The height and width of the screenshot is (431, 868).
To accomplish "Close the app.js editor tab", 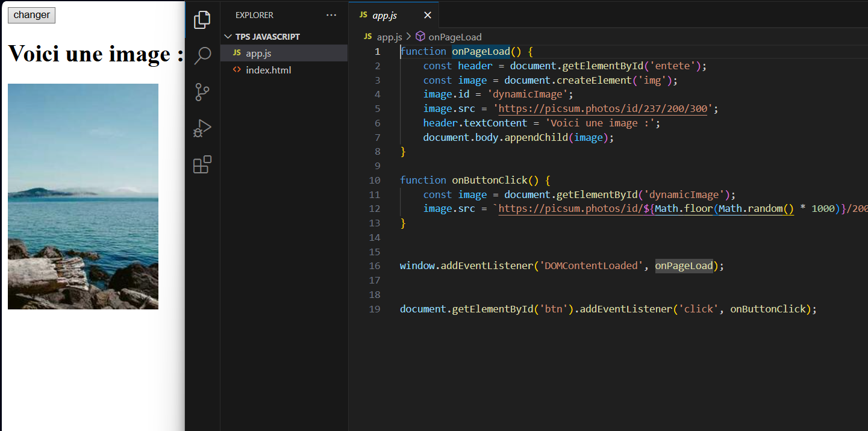I will coord(428,15).
